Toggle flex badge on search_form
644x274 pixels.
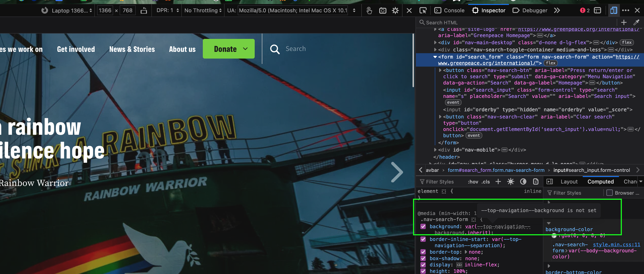(551, 63)
